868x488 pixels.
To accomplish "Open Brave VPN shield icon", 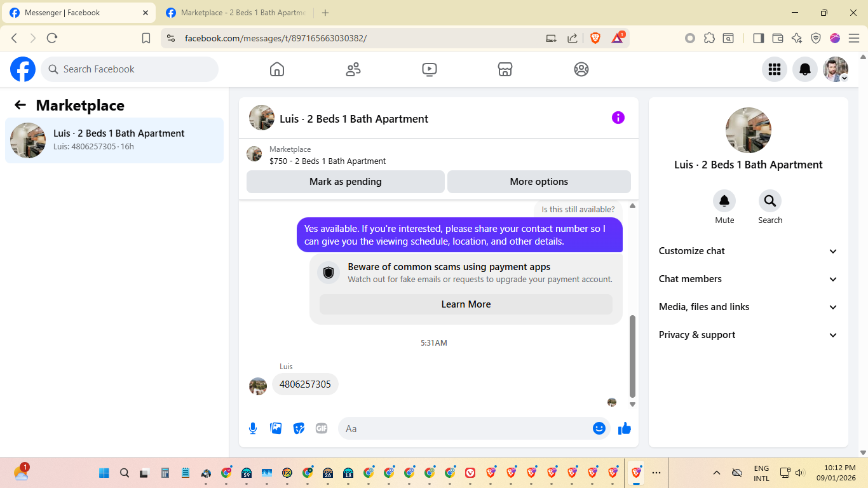I will 816,38.
